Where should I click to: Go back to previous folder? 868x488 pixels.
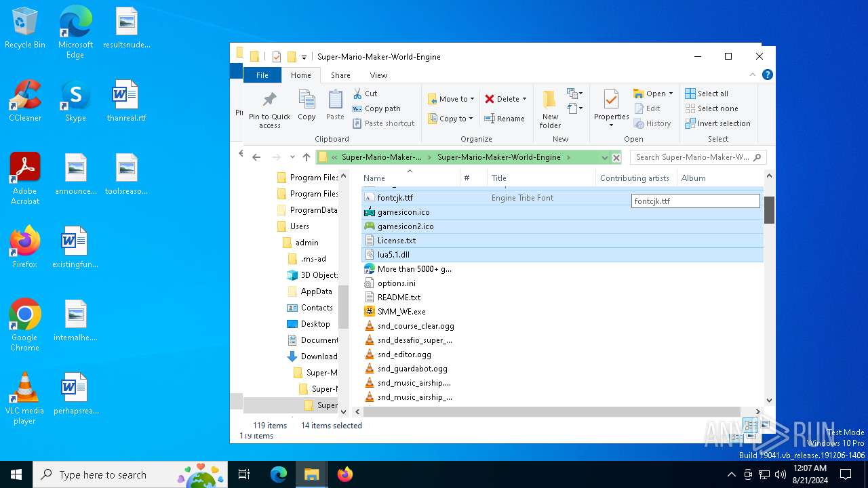pyautogui.click(x=256, y=157)
